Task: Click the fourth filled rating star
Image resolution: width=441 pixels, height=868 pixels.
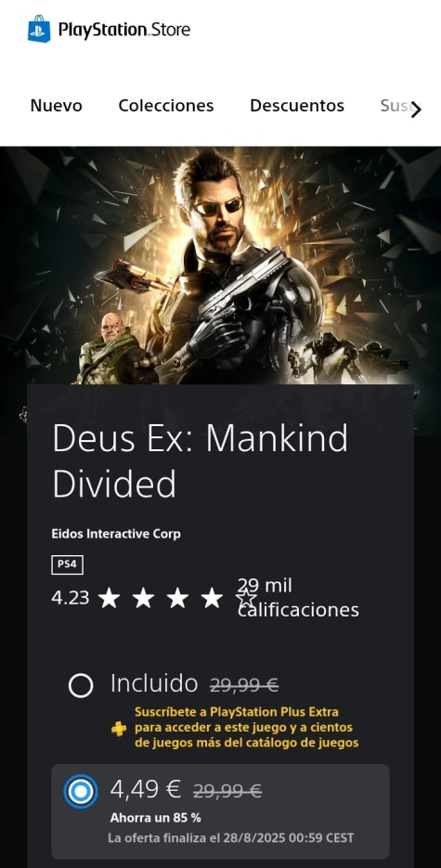Action: (x=212, y=599)
